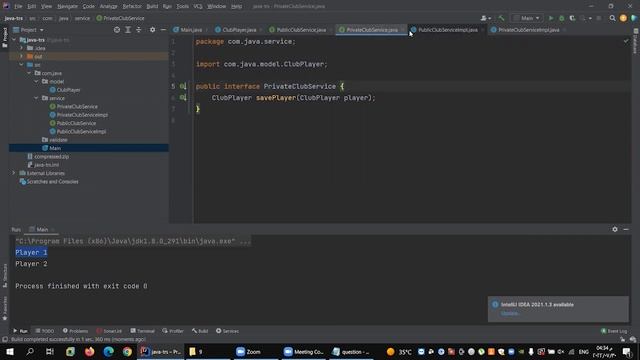Select compressed.zip in project tree

coord(48,156)
